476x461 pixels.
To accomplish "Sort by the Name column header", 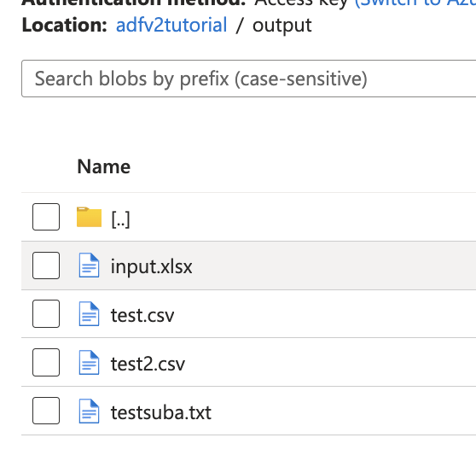I will coord(104,166).
